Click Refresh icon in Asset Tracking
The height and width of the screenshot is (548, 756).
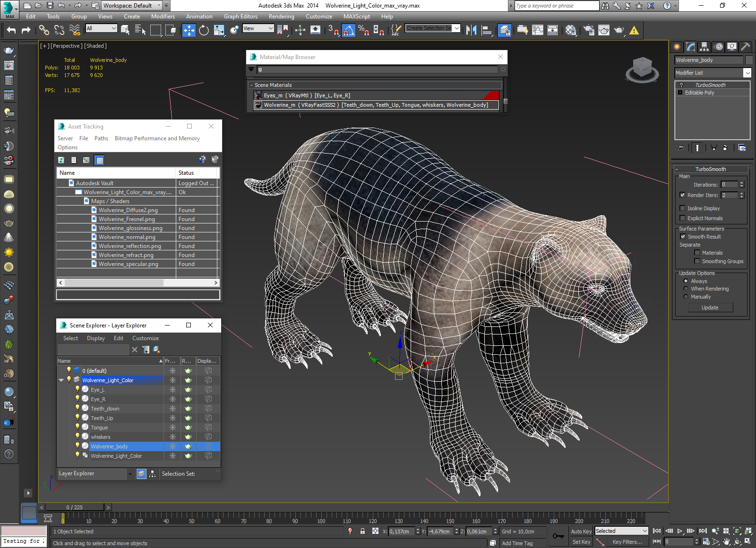pos(61,160)
